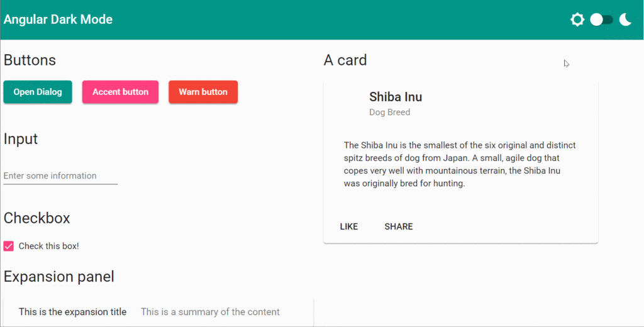Focus the 'Enter some information' input field

click(x=60, y=176)
